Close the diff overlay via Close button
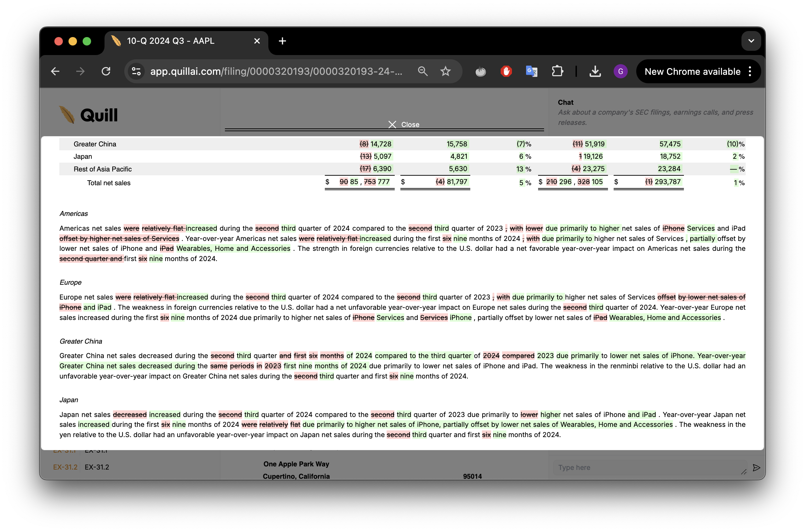This screenshot has width=805, height=532. pyautogui.click(x=404, y=125)
